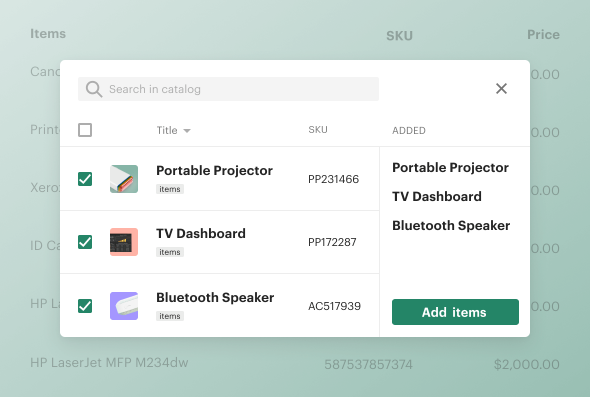Click the items tag under TV Dashboard
The width and height of the screenshot is (590, 397).
point(170,252)
